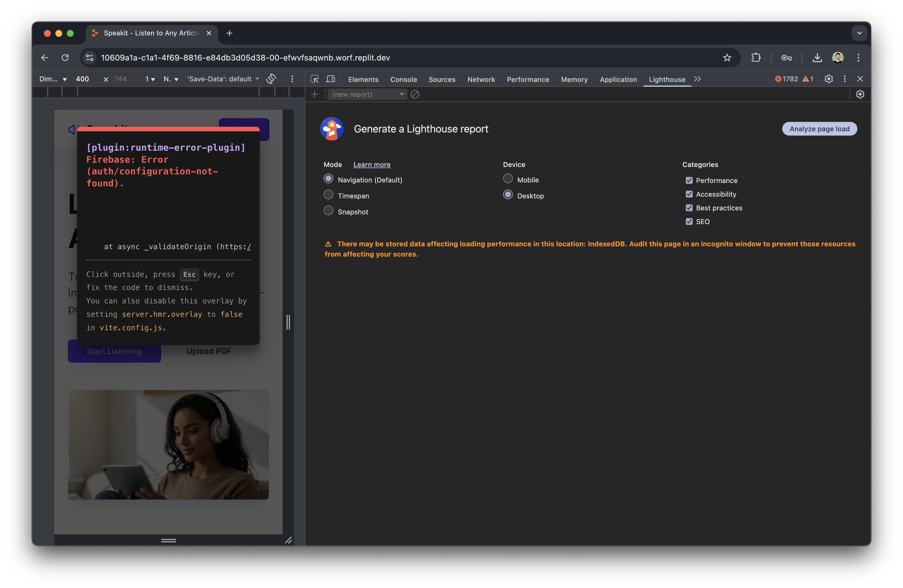This screenshot has width=903, height=588.
Task: Switch to the Console tab
Action: (x=403, y=79)
